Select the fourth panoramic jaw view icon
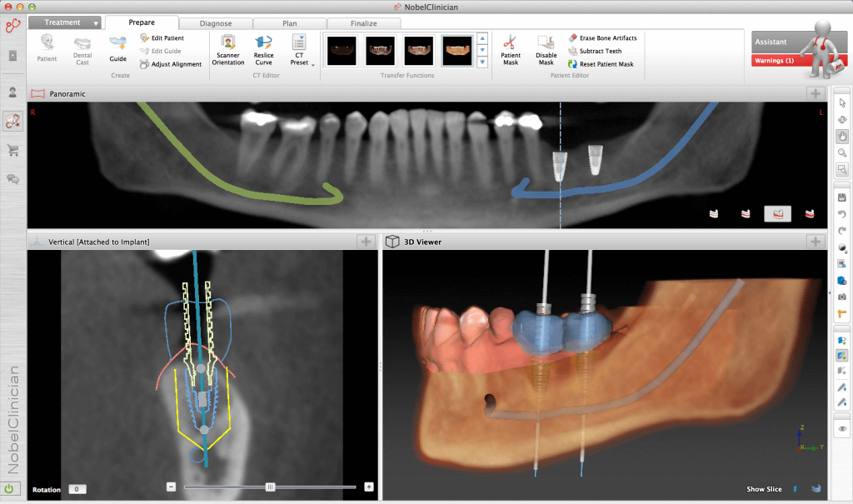 click(810, 214)
